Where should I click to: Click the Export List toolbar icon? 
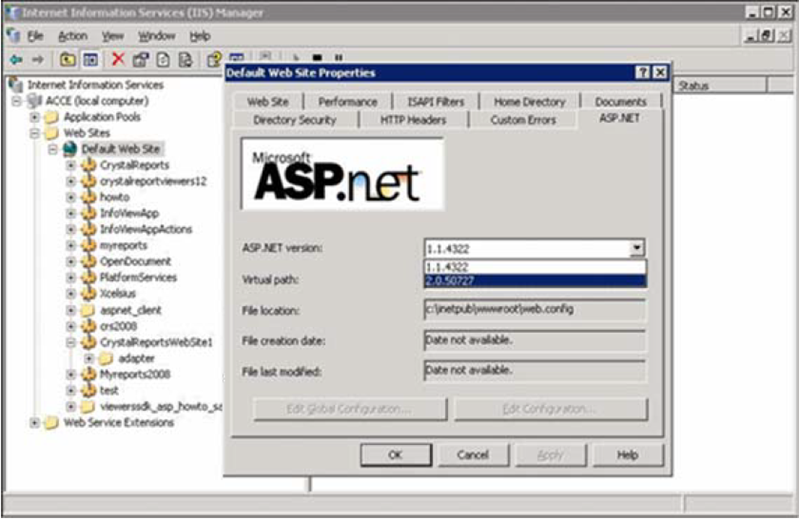[185, 60]
